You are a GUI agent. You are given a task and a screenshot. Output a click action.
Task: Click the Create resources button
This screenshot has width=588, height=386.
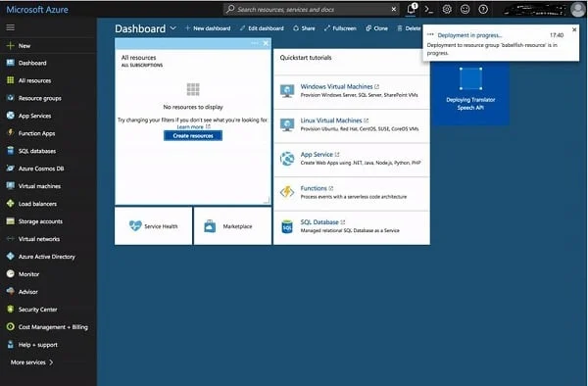(193, 135)
